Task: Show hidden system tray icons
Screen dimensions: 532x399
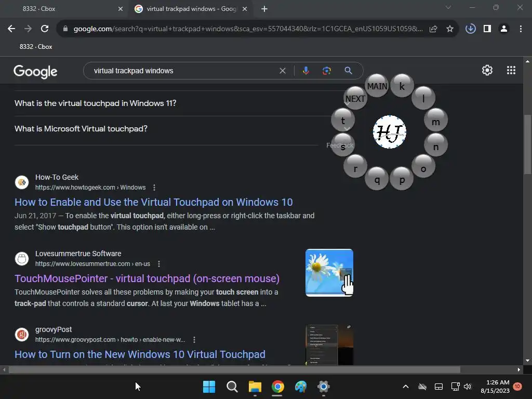Action: (405, 387)
